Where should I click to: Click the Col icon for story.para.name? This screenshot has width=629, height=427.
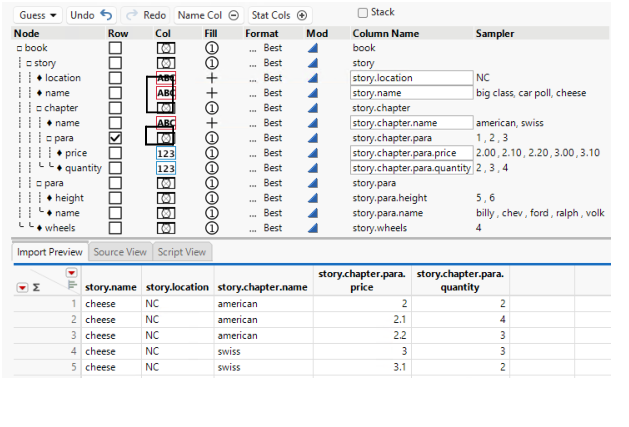pyautogui.click(x=166, y=213)
